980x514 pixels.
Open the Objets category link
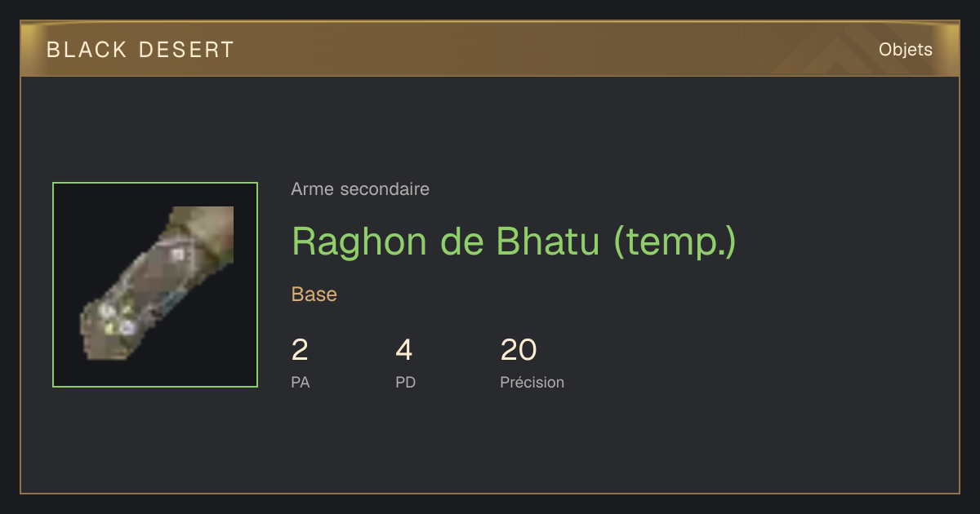click(905, 50)
